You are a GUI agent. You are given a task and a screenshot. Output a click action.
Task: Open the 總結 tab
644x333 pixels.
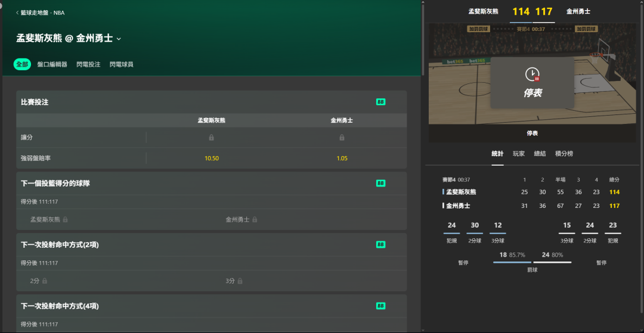[540, 154]
